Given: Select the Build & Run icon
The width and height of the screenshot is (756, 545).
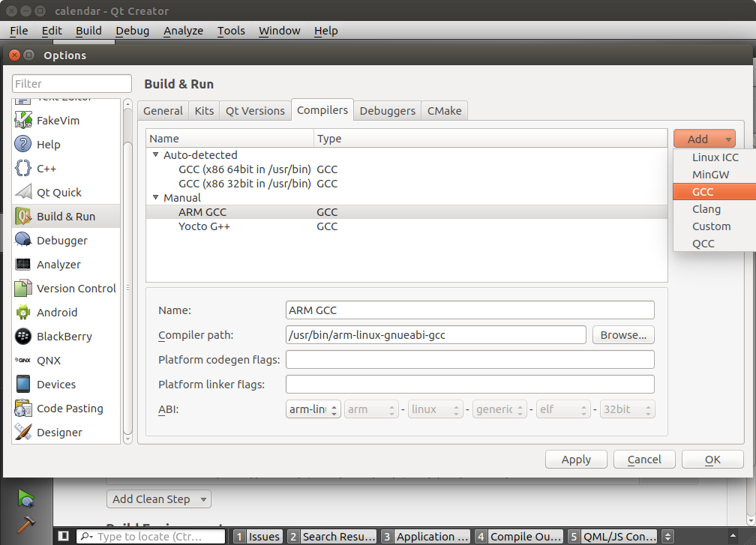Looking at the screenshot, I should coord(23,217).
